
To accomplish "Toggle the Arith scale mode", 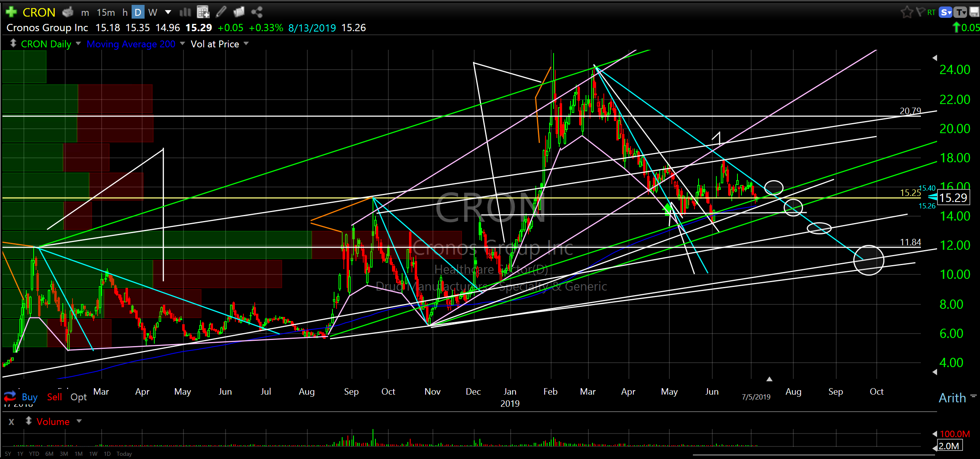I will click(x=952, y=398).
